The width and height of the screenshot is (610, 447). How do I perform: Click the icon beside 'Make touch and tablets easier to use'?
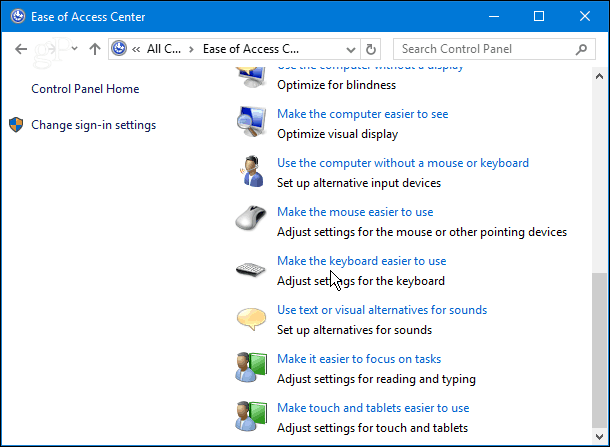(x=251, y=416)
